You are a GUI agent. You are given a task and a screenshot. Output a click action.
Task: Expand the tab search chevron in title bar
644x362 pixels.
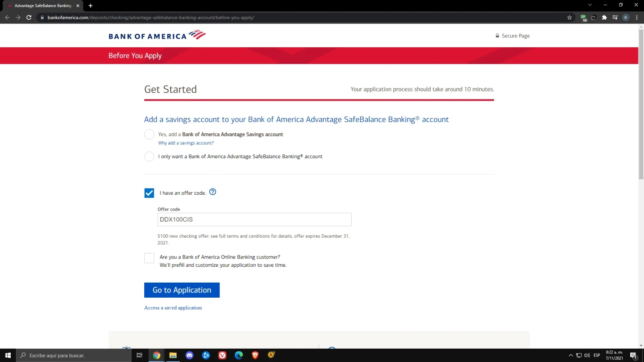click(x=590, y=5)
